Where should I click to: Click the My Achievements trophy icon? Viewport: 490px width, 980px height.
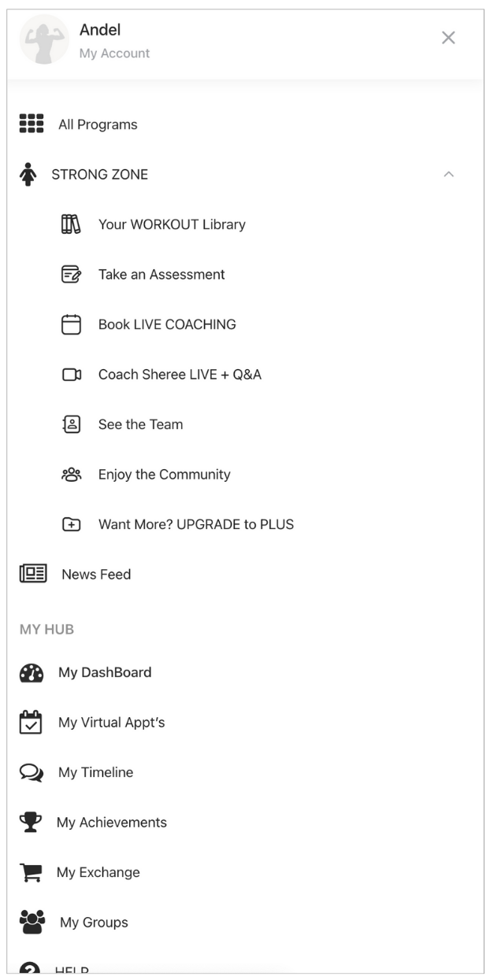coord(31,823)
